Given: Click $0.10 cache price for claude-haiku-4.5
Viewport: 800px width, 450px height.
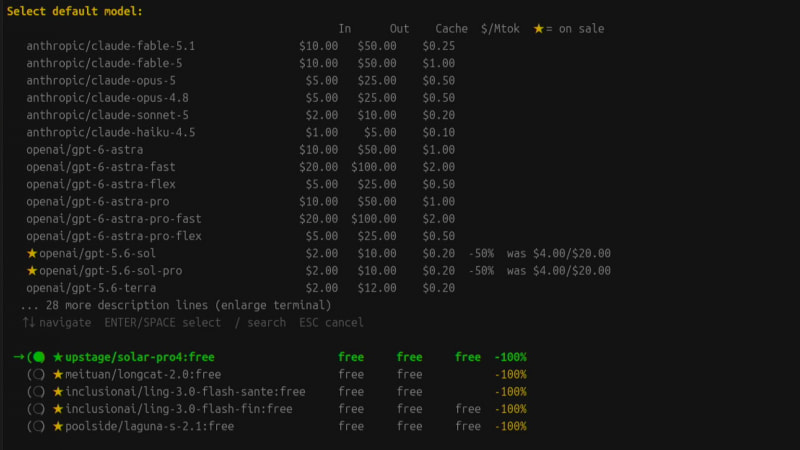Looking at the screenshot, I should pyautogui.click(x=439, y=133).
